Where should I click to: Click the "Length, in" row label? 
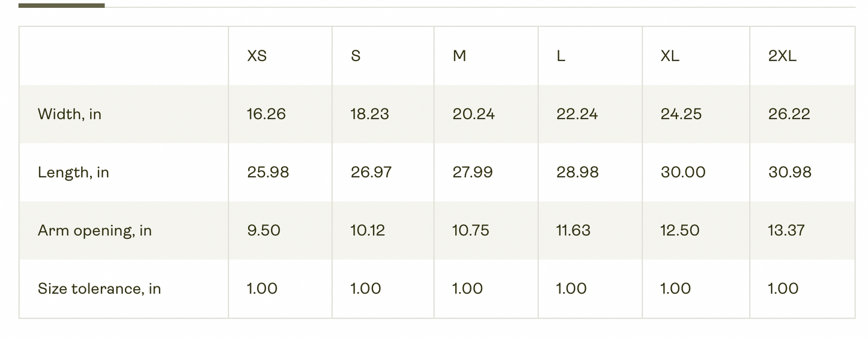[x=73, y=173]
